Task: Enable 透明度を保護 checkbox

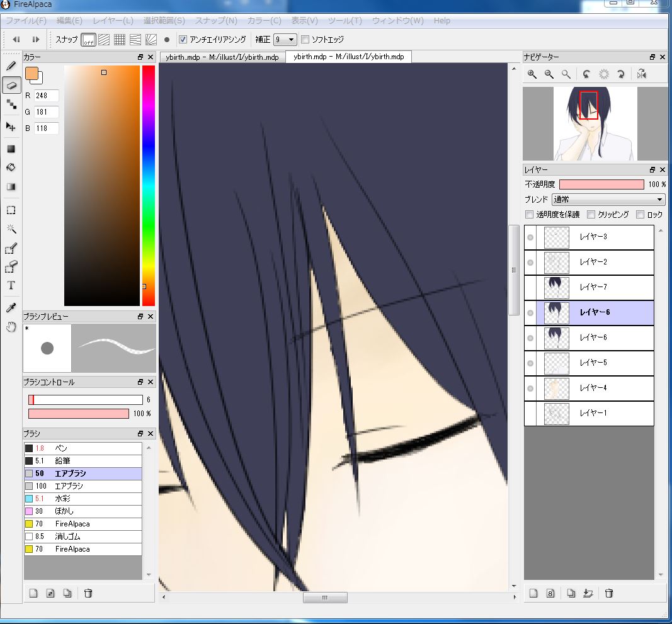Action: pos(530,215)
